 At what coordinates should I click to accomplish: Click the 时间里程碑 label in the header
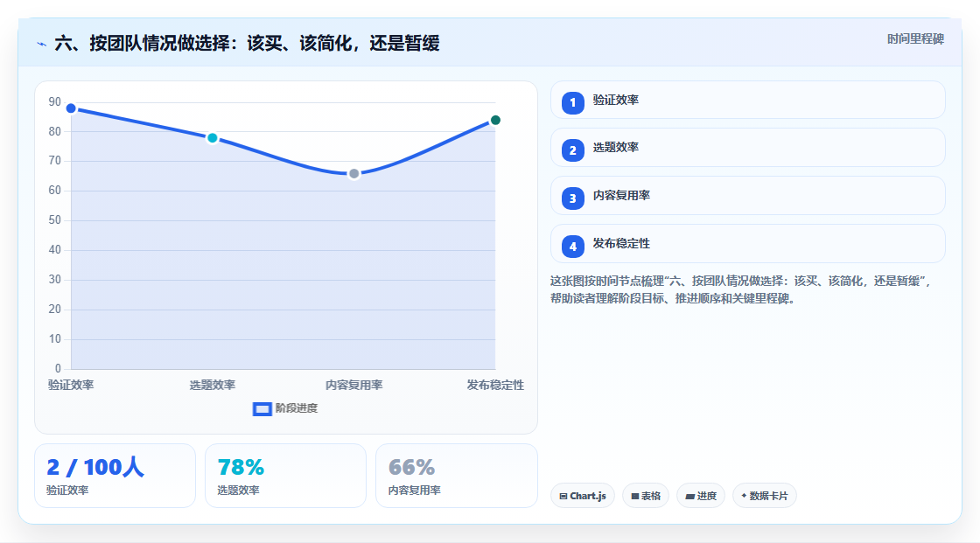tap(915, 38)
